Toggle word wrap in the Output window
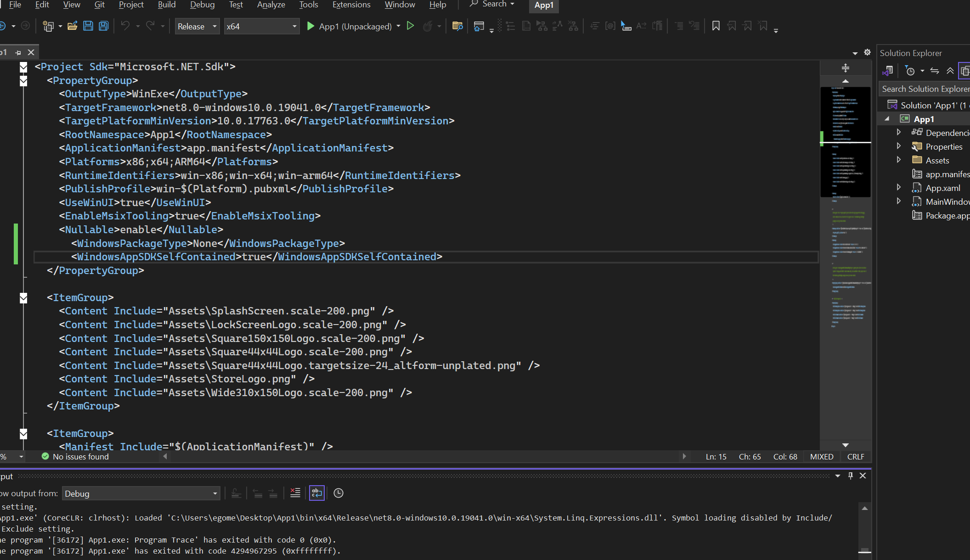The height and width of the screenshot is (560, 970). (316, 493)
